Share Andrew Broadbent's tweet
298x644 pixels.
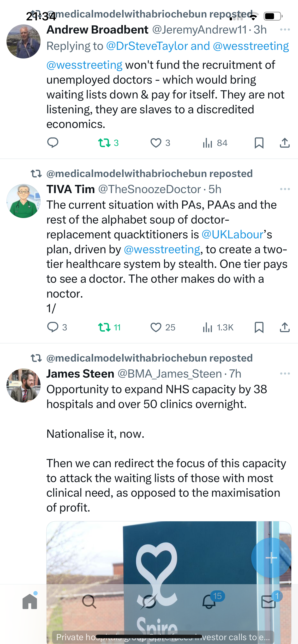tap(285, 143)
